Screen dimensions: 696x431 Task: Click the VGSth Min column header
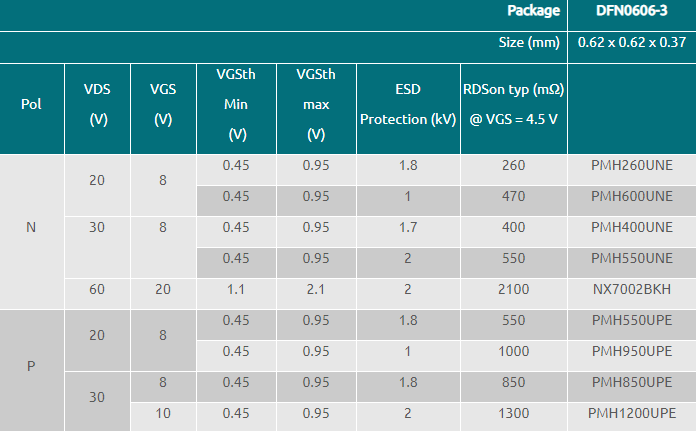click(237, 104)
